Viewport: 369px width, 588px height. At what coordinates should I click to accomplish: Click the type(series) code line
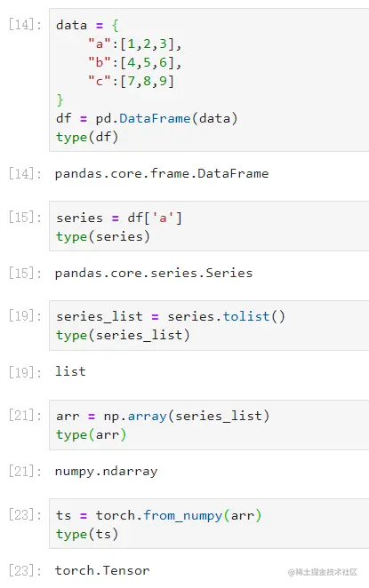(103, 236)
